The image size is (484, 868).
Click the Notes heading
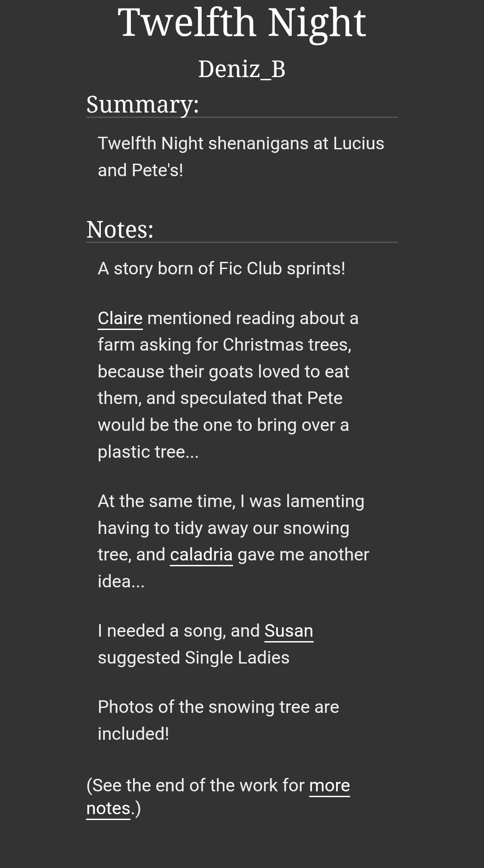[120, 229]
